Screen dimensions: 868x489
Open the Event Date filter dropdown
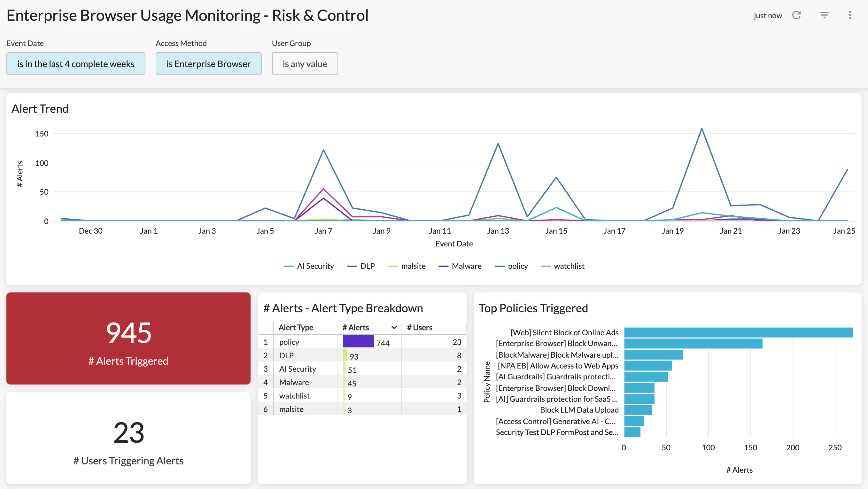point(75,64)
